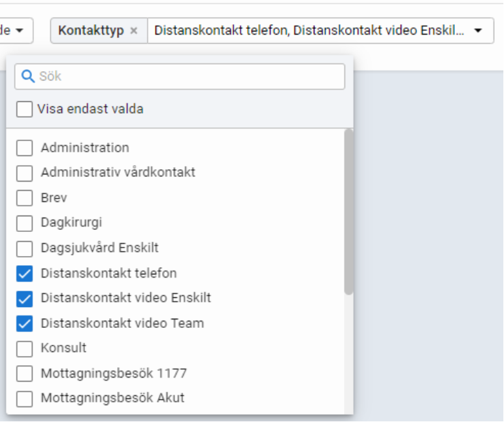Click the Kontakttyp filter label

(x=90, y=31)
